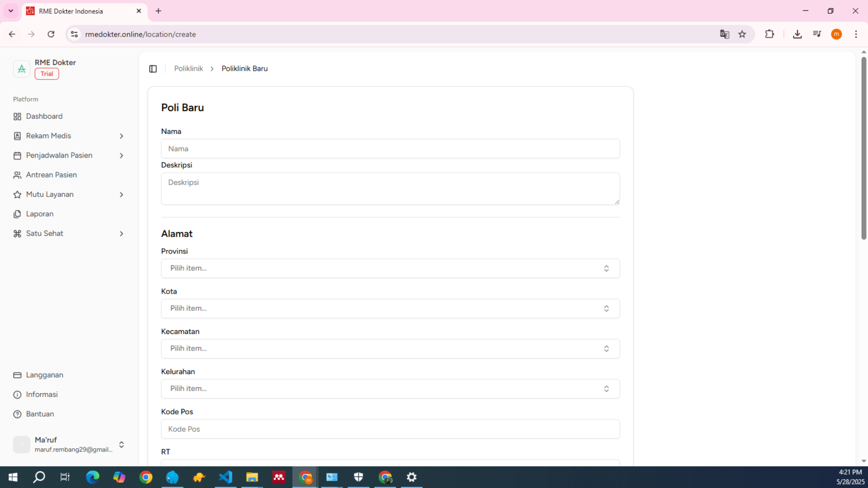Click the Kode Pos input field
The height and width of the screenshot is (488, 868).
390,429
